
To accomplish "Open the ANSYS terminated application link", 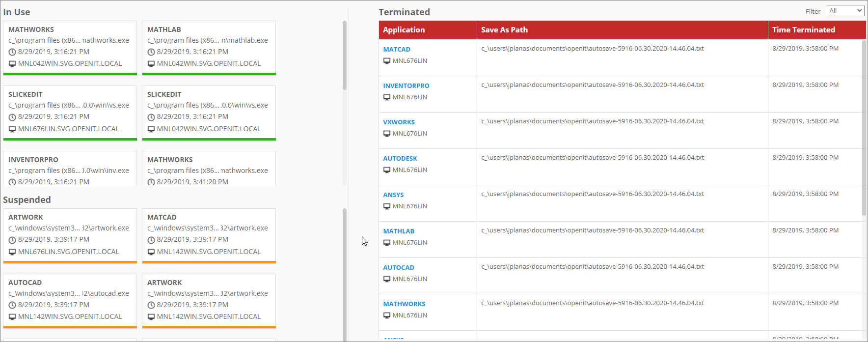I will coord(393,195).
